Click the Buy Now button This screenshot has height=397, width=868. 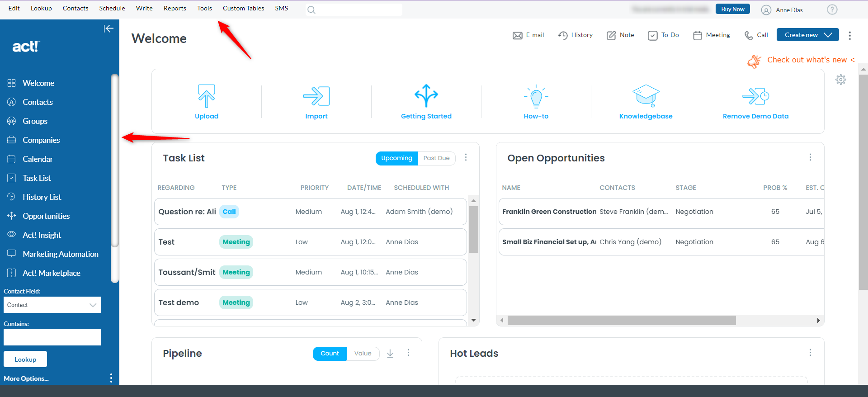coord(732,9)
